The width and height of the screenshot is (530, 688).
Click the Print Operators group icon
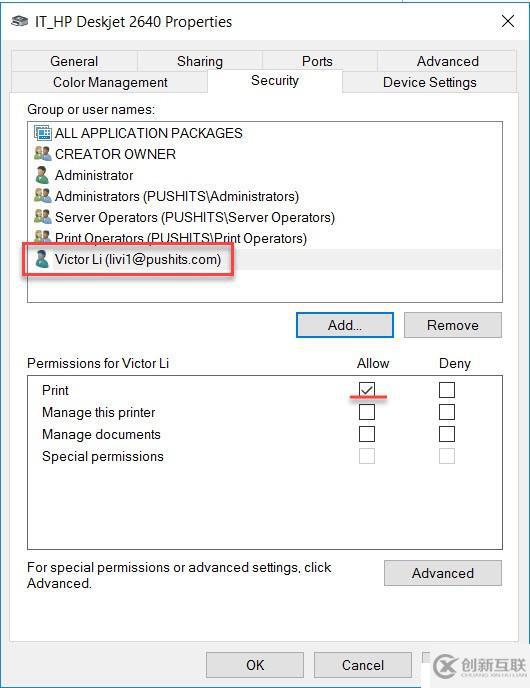[x=43, y=236]
